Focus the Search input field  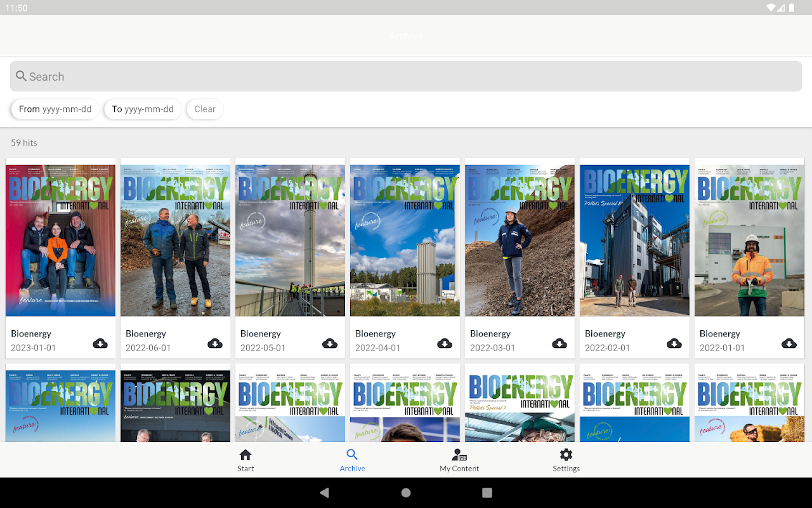(x=406, y=76)
